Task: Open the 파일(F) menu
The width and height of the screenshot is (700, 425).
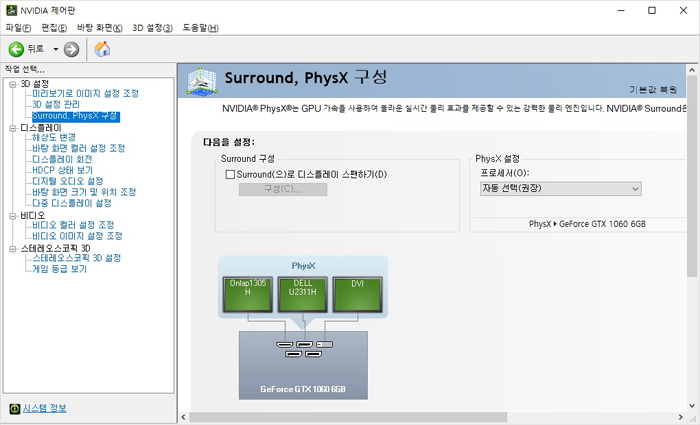Action: coord(18,28)
